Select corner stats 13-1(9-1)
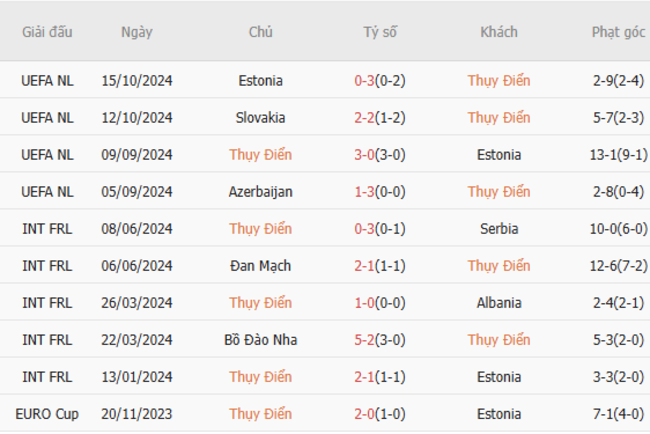This screenshot has height=434, width=650. coord(618,155)
